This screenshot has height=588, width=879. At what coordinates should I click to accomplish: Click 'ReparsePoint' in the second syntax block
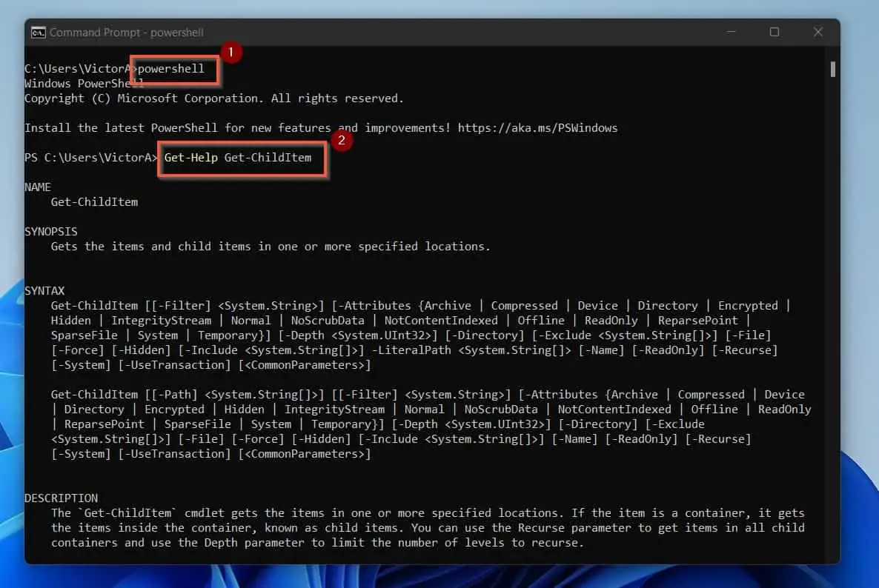[x=105, y=424]
